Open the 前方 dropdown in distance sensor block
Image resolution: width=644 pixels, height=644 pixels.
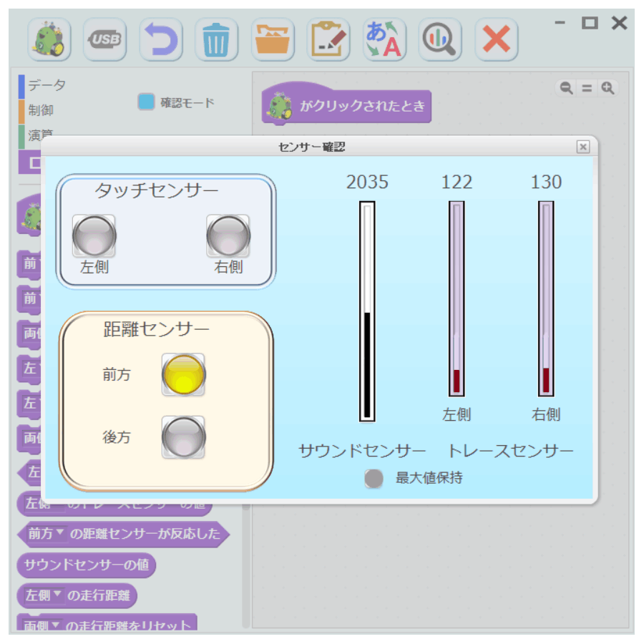point(46,534)
